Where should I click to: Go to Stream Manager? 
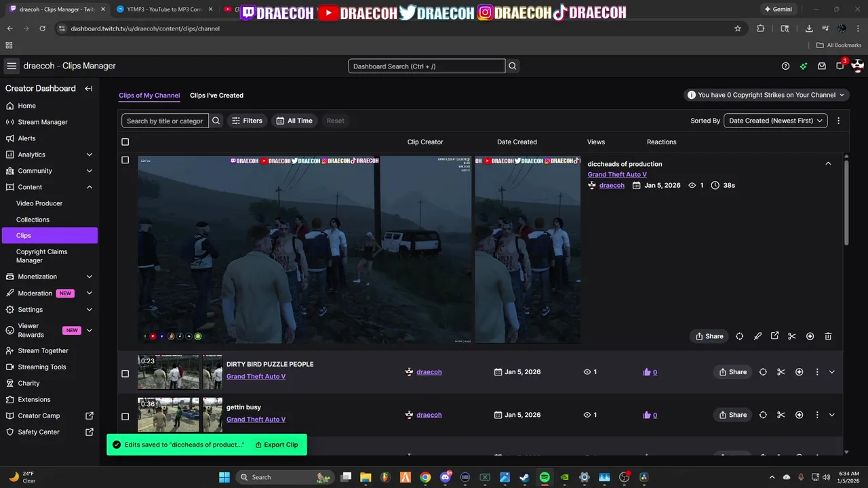click(43, 122)
